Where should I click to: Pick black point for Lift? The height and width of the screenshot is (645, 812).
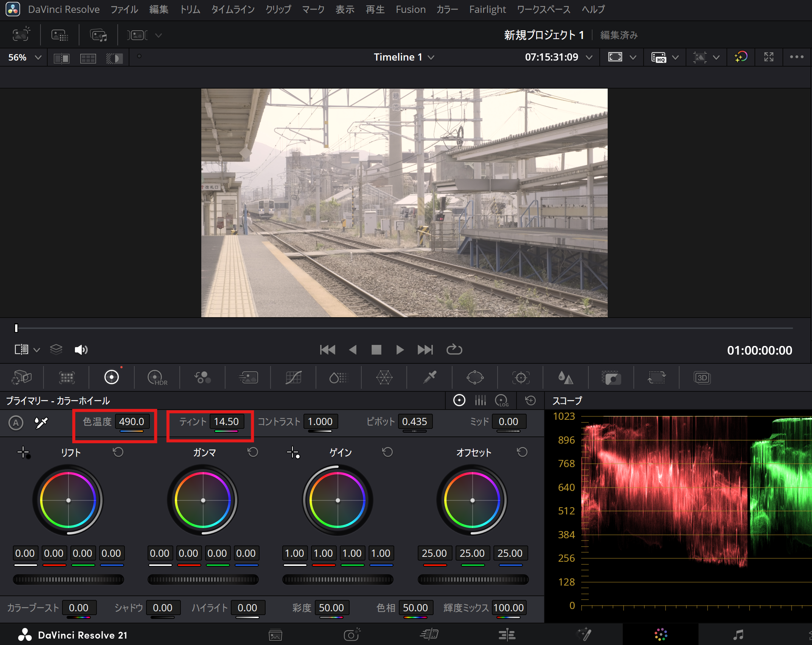point(23,452)
